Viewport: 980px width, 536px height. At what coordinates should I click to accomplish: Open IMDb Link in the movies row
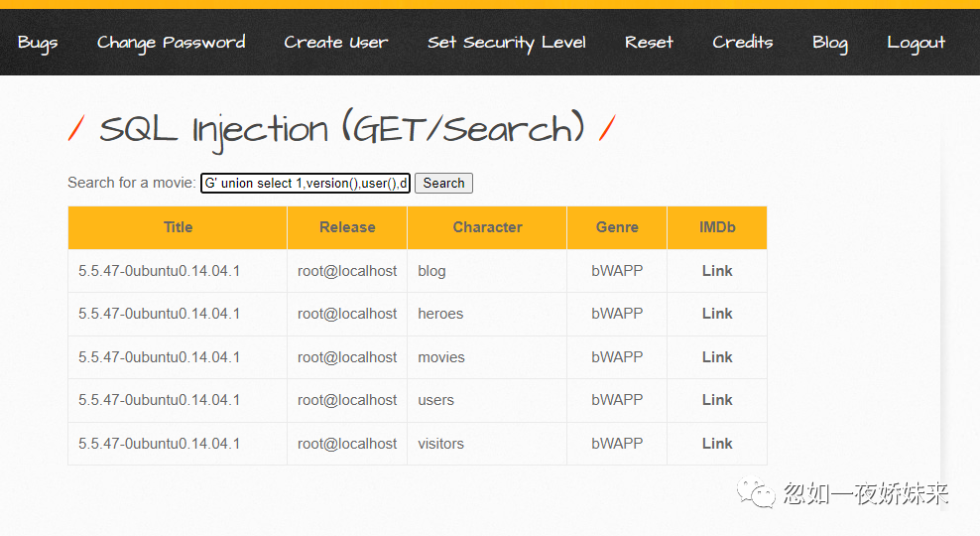[x=717, y=357]
